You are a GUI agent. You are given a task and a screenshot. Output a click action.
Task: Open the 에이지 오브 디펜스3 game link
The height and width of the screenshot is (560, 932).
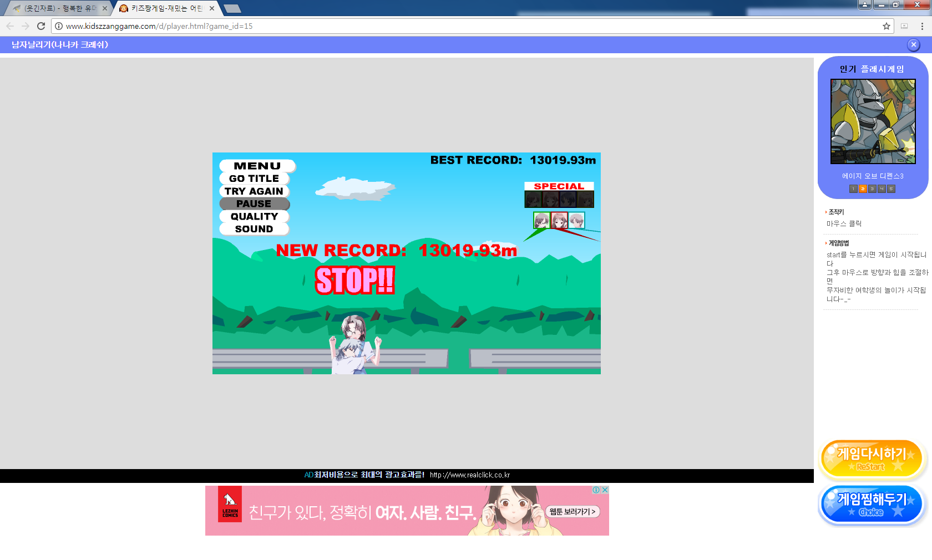point(873,176)
